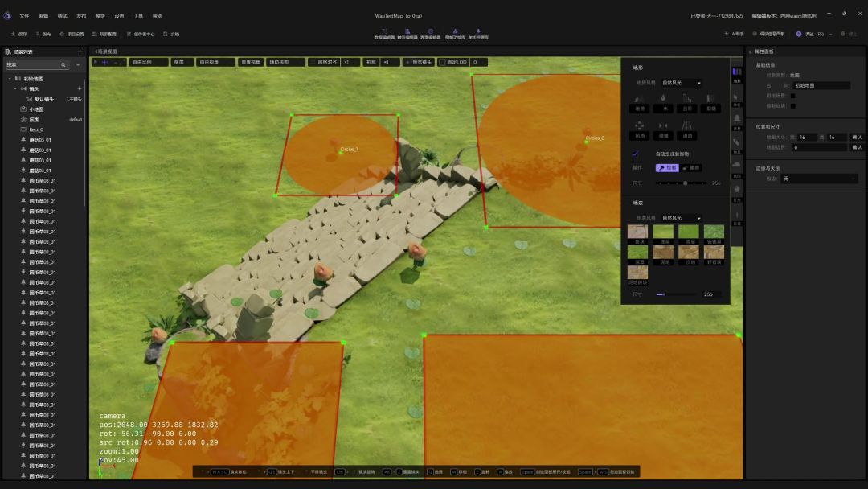The image size is (868, 489).
Task: Click the save (保存) toolbar icon
Action: point(18,34)
